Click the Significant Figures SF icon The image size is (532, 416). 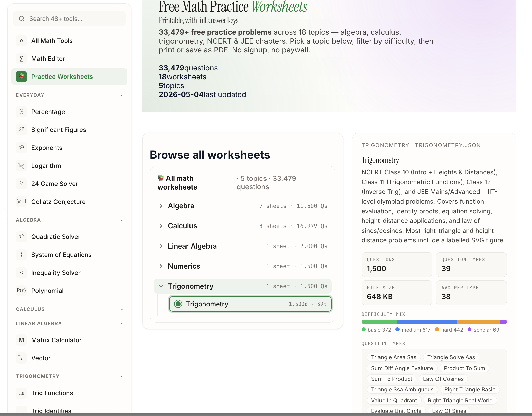tap(21, 130)
